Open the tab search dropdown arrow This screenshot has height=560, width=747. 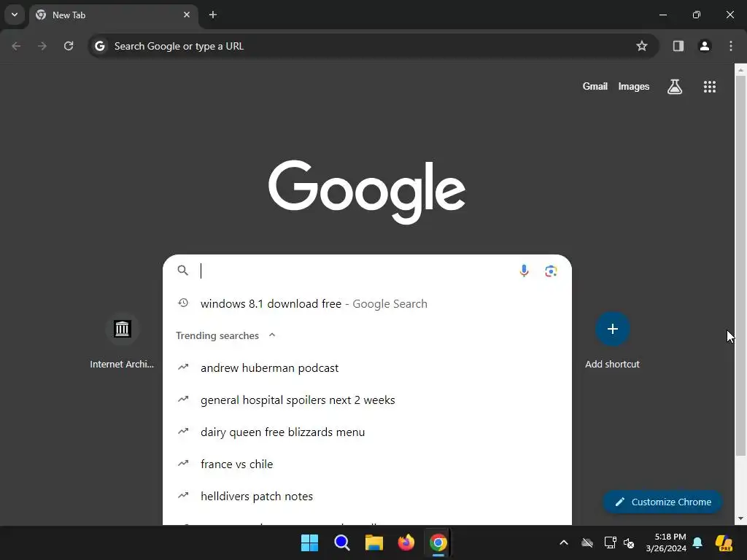(x=15, y=15)
